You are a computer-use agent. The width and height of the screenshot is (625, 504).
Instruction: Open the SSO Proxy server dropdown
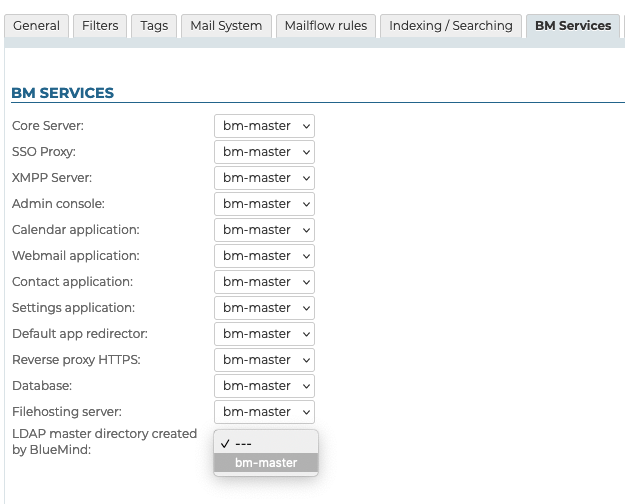click(x=264, y=152)
